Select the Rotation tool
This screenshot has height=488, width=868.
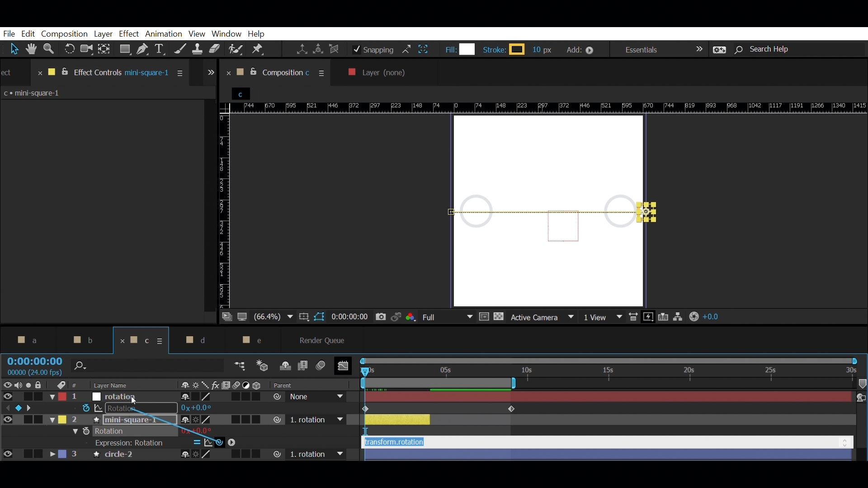pyautogui.click(x=69, y=49)
